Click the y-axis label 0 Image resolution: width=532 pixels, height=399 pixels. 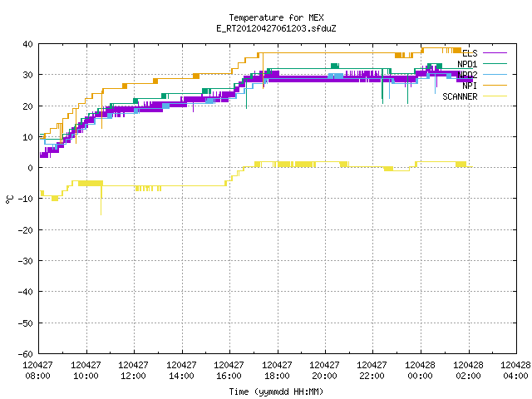pos(31,168)
